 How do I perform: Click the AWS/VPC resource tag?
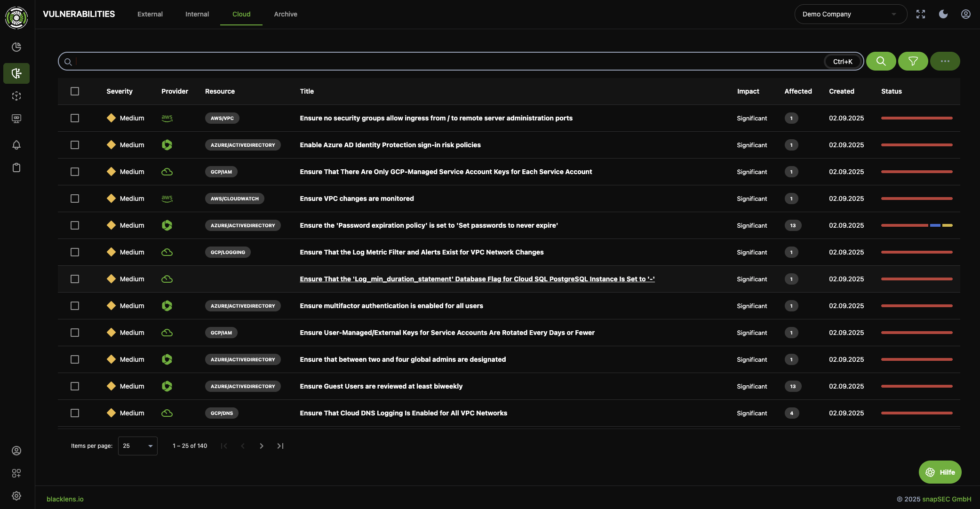click(x=222, y=118)
